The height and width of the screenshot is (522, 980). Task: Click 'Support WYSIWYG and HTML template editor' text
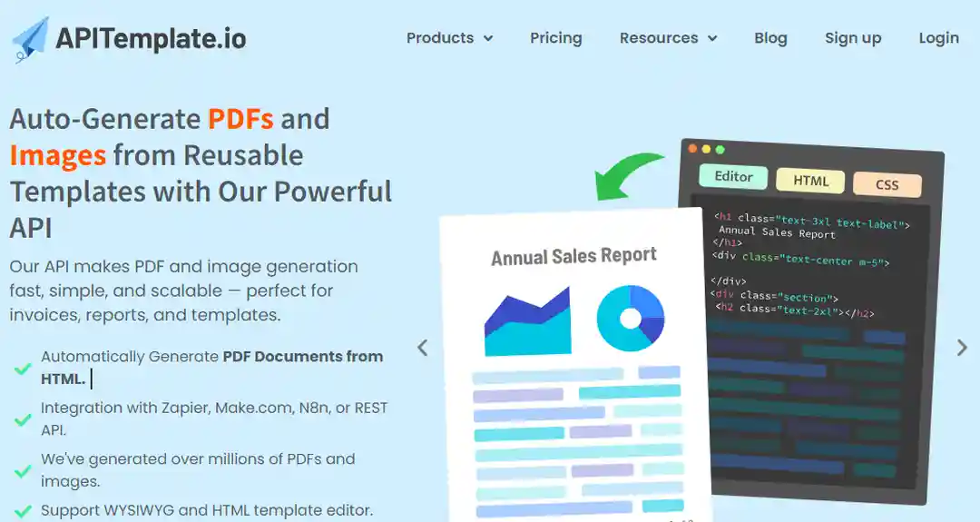click(x=207, y=510)
